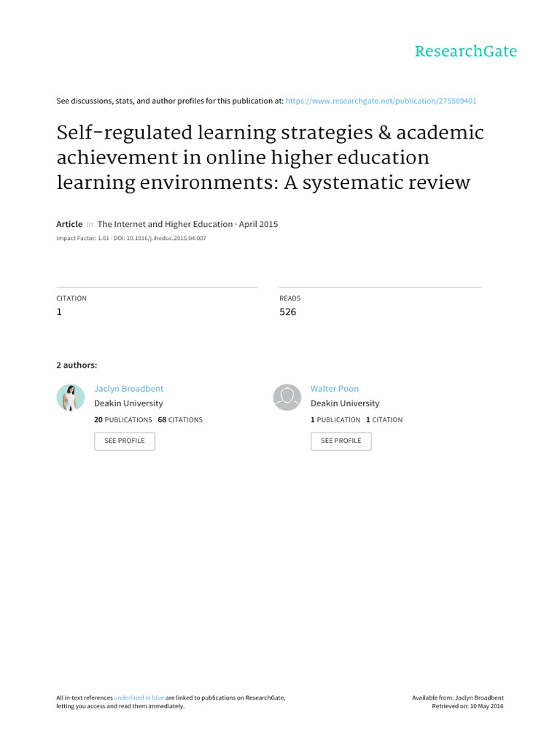Click Walter Poon's 1 publication count
Viewport: 560px width, 747px height.
(335, 420)
